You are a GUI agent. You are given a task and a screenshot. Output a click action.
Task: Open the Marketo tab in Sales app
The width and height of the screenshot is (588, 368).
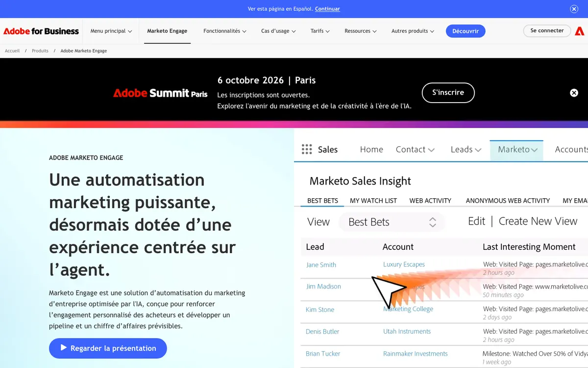[x=517, y=150]
